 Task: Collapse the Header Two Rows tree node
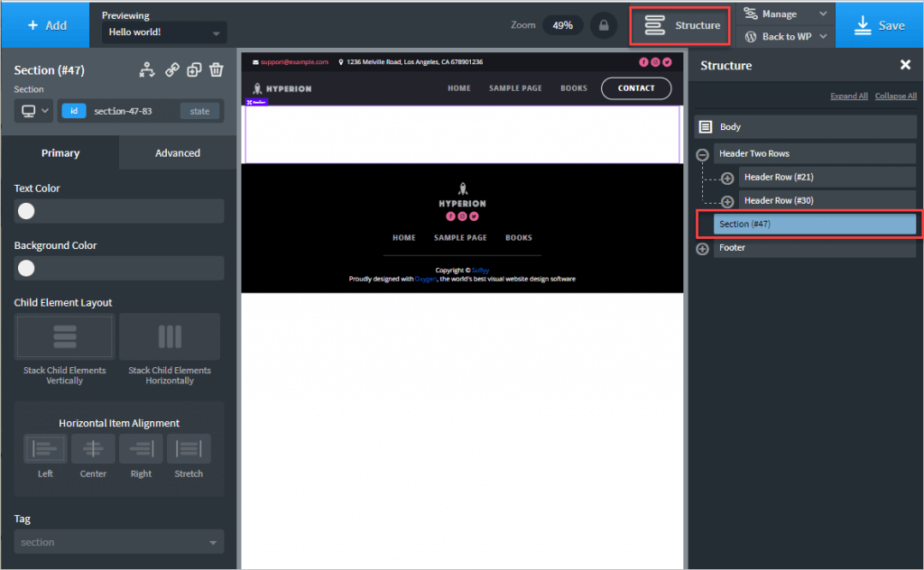pos(702,154)
